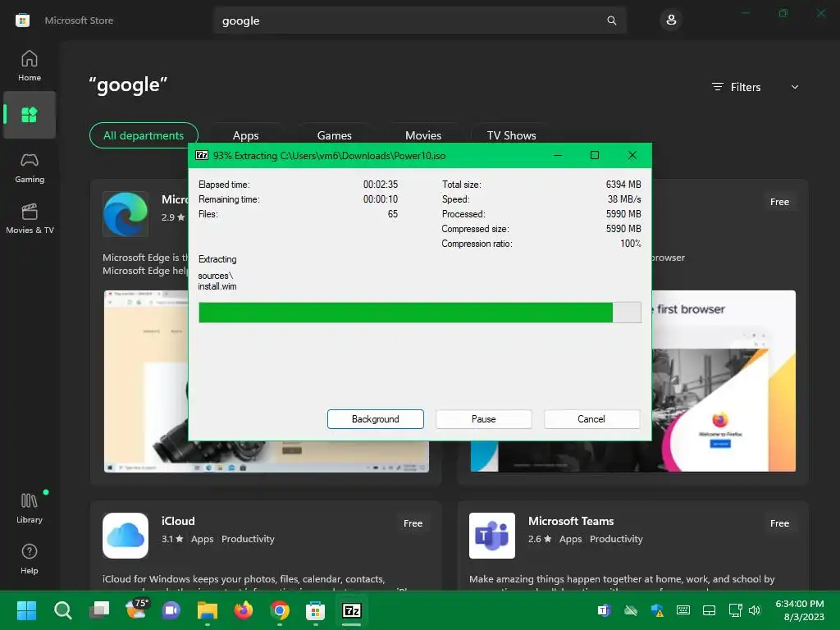Open the Edge screenshot thumbnail
Image resolution: width=840 pixels, height=630 pixels.
(x=146, y=381)
